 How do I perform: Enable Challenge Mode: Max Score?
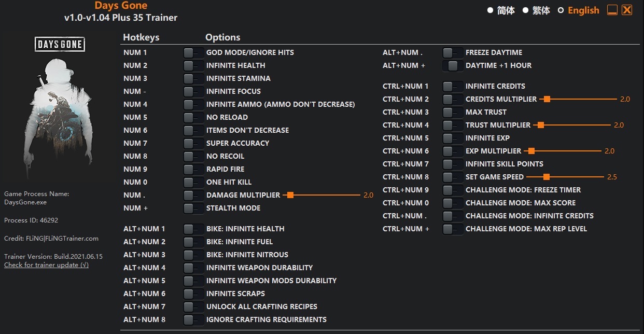[453, 203]
